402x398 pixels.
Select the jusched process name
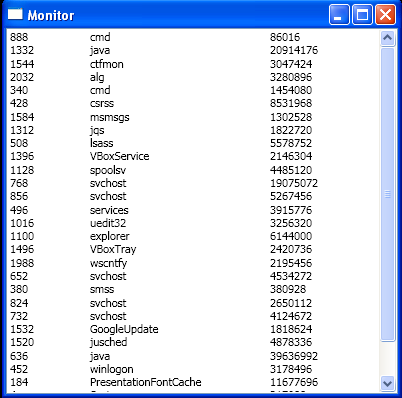coord(108,342)
